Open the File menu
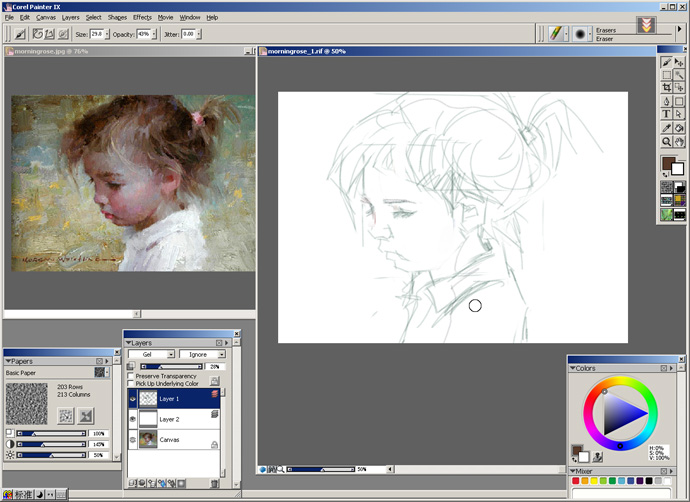690x502 pixels. pos(9,18)
